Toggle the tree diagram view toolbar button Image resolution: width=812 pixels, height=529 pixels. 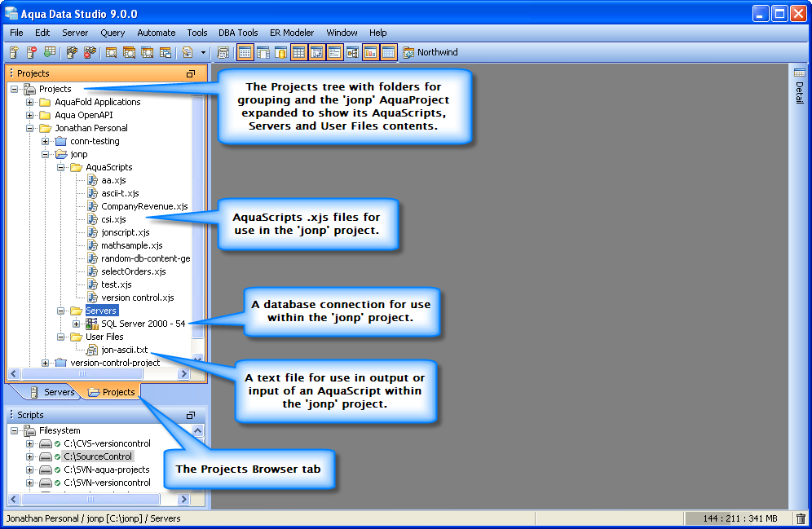(353, 52)
